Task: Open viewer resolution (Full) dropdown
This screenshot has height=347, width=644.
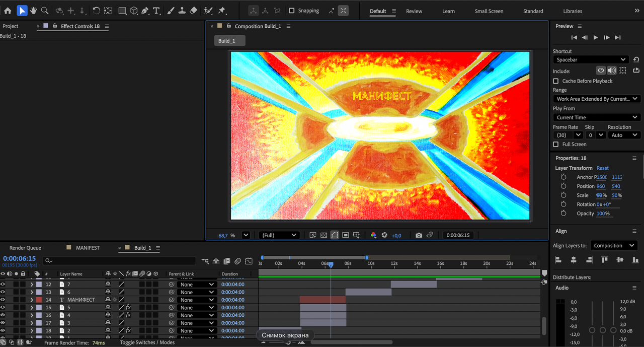Action: pyautogui.click(x=279, y=235)
